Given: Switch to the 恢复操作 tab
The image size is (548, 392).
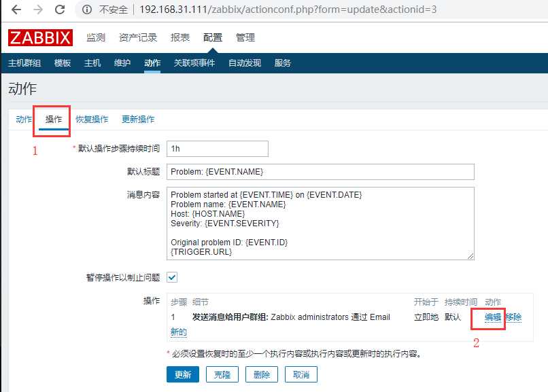Looking at the screenshot, I should (x=92, y=120).
